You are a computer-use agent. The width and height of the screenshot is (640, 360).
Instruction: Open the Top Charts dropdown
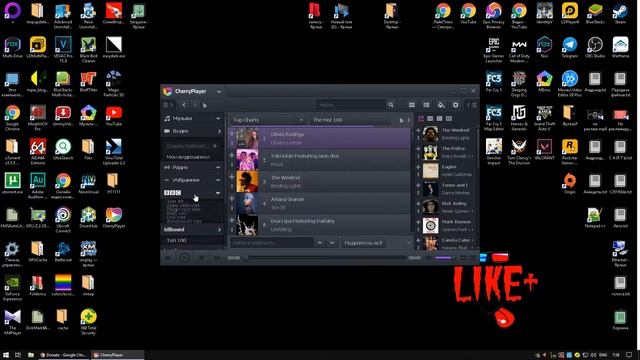[267, 120]
